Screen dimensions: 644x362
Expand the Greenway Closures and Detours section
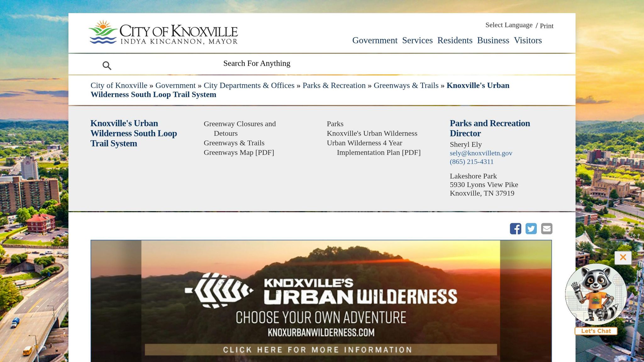pos(240,123)
